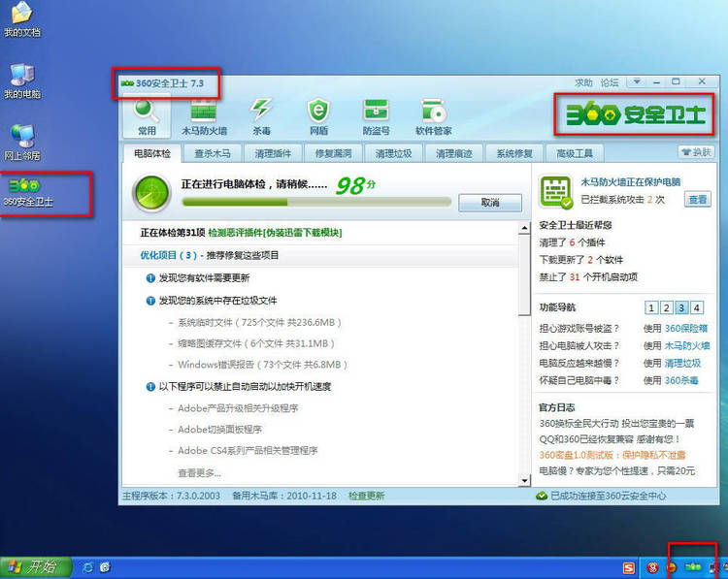Click the results list scrollbar thumb
728x579 pixels.
pyautogui.click(x=524, y=274)
